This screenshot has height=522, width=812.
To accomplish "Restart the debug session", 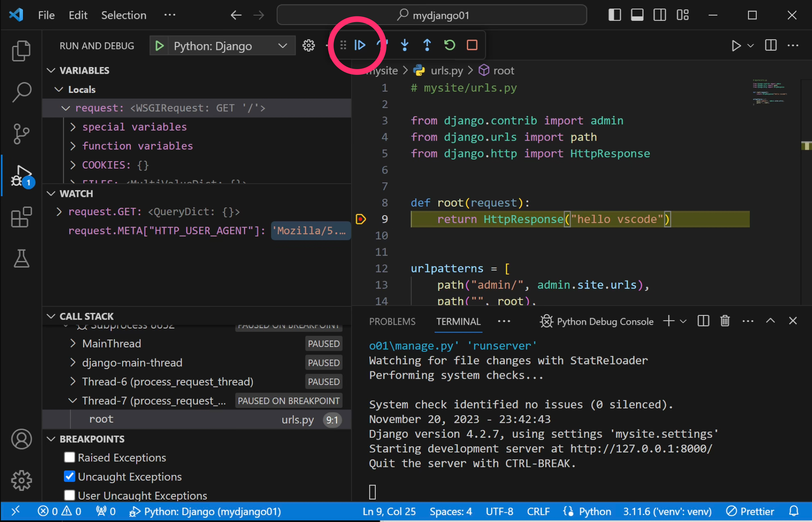I will click(x=449, y=45).
